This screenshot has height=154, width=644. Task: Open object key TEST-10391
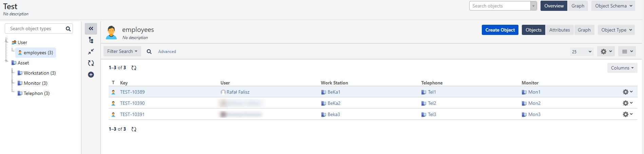132,114
